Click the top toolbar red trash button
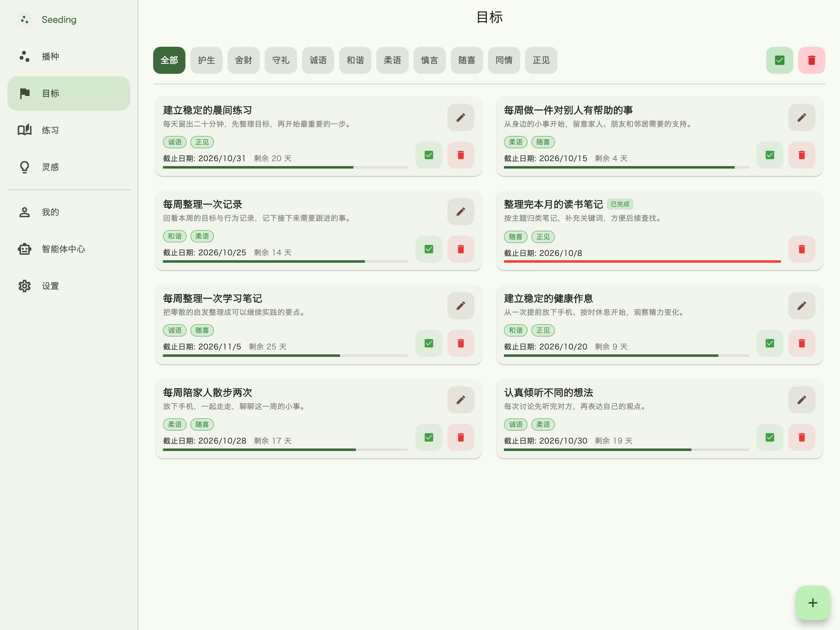840x630 pixels. (x=811, y=60)
